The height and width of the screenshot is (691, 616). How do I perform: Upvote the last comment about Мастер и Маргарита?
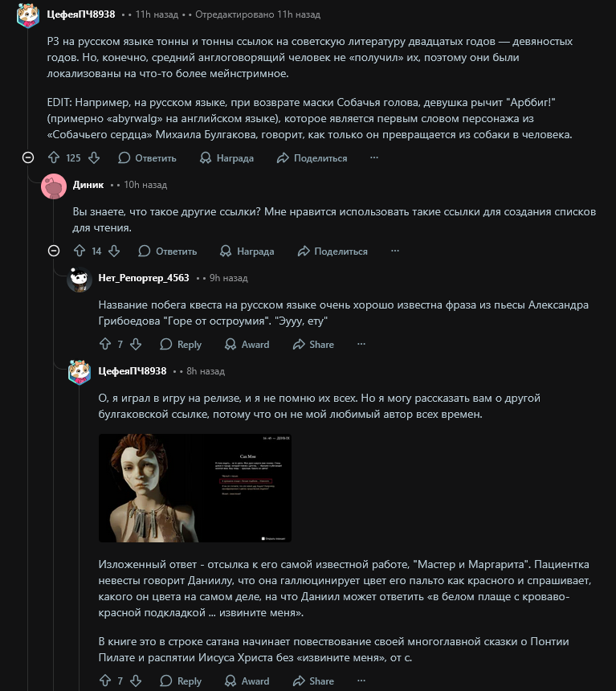coord(105,681)
